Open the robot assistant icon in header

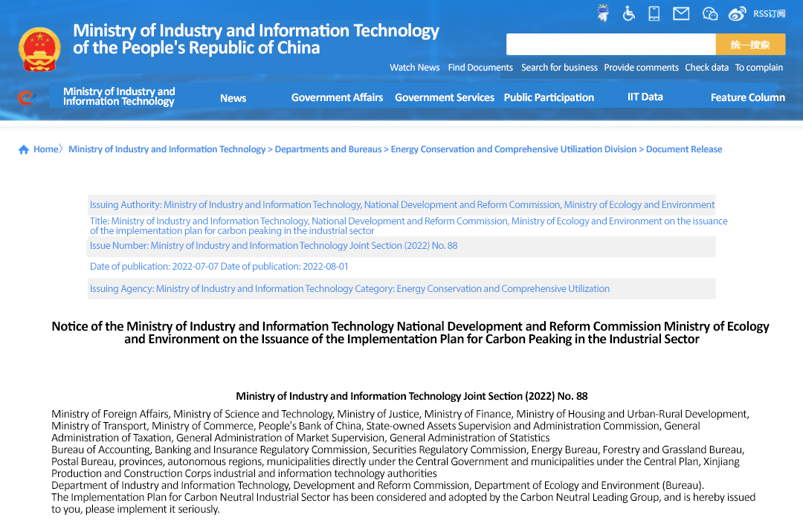click(603, 13)
